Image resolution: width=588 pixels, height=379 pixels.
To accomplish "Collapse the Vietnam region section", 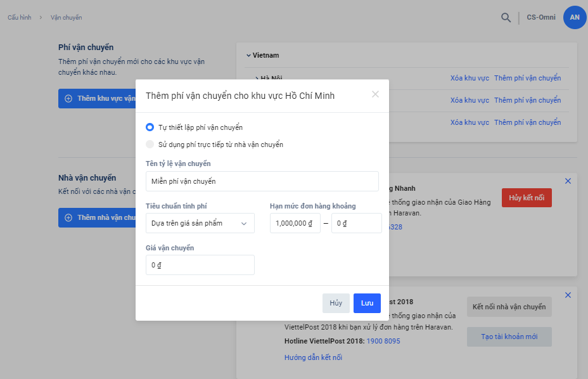I will coord(248,55).
